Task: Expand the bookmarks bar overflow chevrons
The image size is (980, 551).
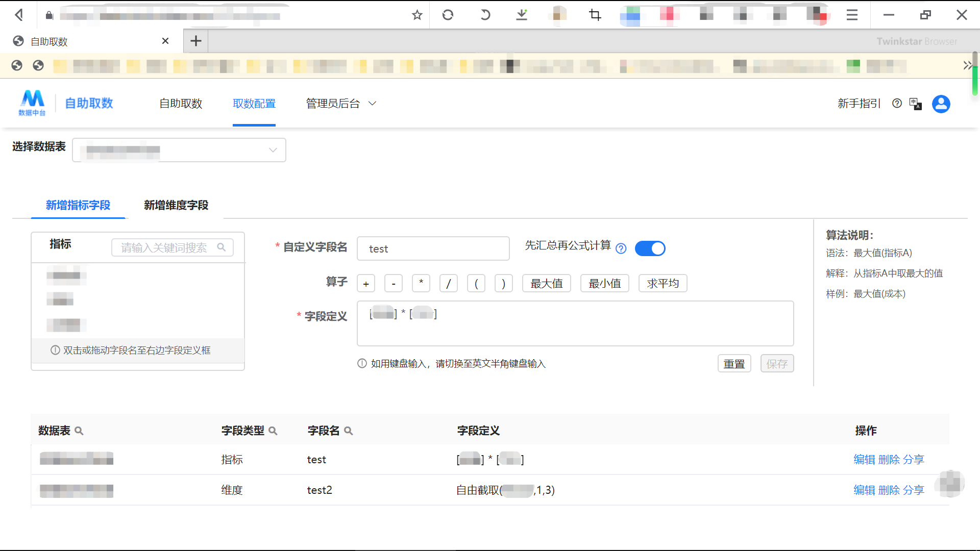Action: (967, 65)
